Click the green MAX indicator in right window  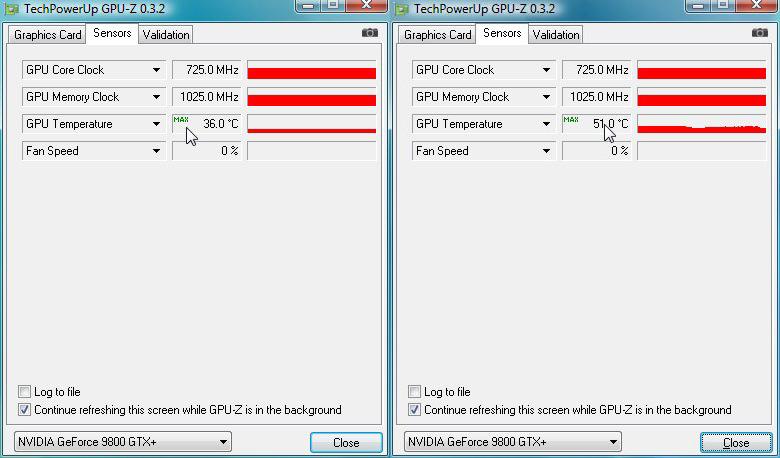571,119
